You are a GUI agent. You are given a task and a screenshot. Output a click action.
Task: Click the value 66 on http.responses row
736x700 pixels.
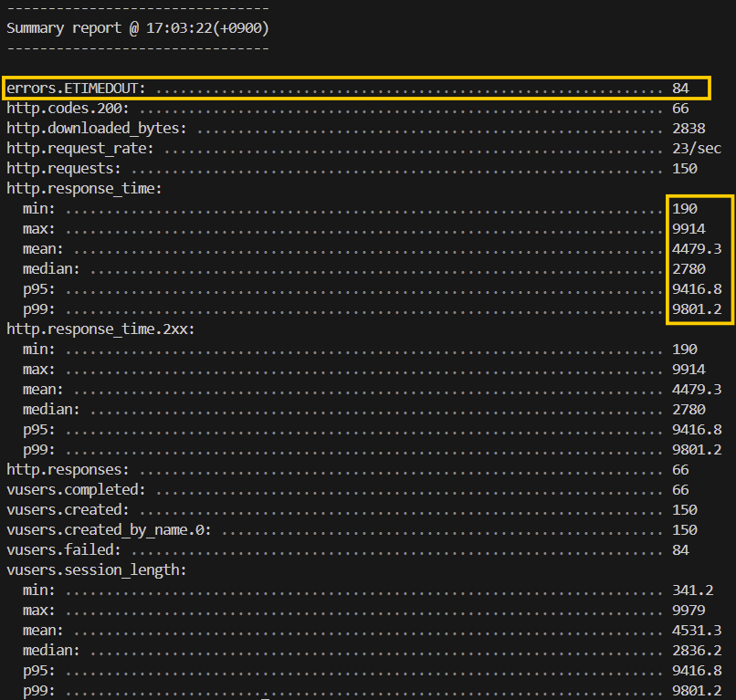[x=680, y=470]
